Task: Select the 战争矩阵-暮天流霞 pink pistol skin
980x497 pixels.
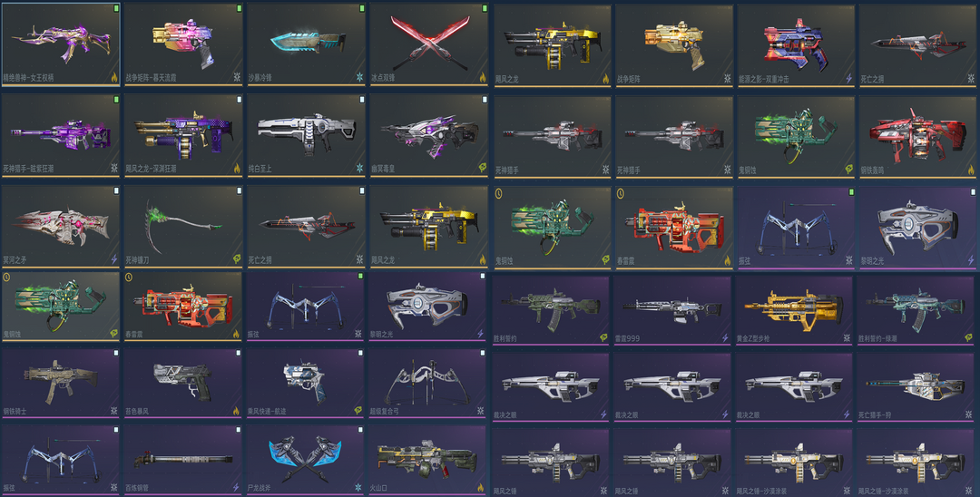Action: click(183, 44)
